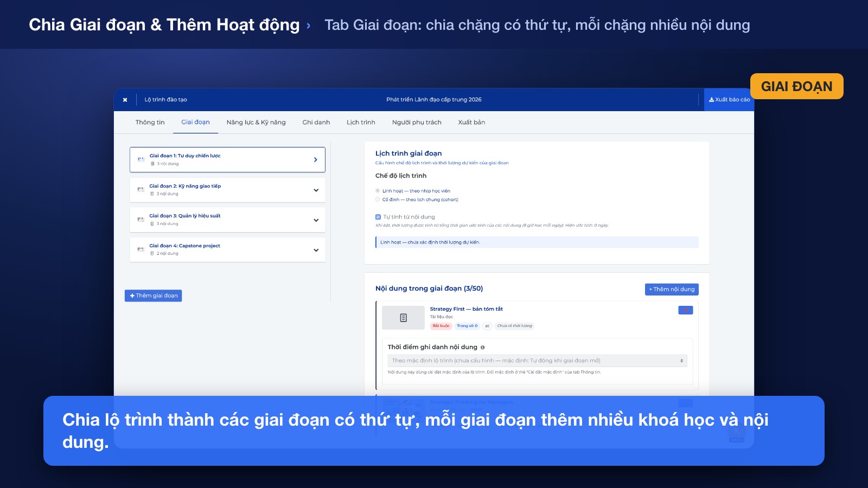Choose the Linh hoạt schedule mode radio
868x488 pixels.
[x=378, y=191]
